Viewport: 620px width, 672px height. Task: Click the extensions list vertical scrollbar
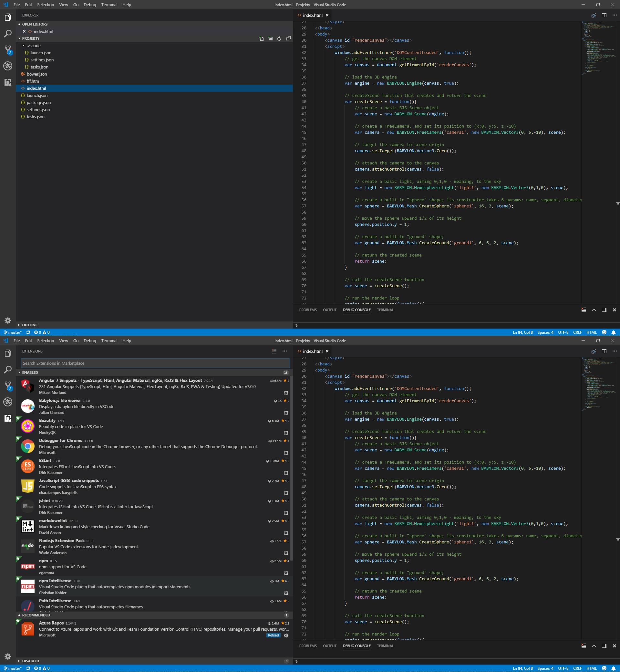(x=291, y=468)
